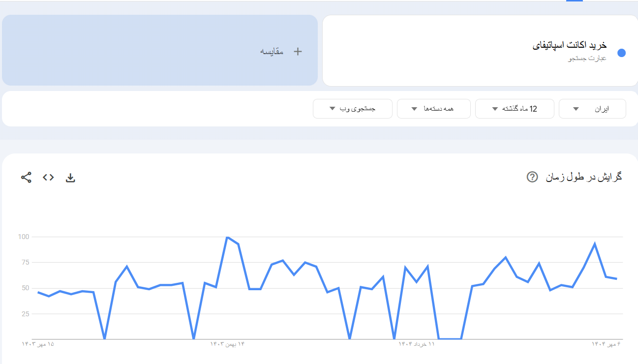
Task: Click the 100 value on the y-axis
Action: [x=24, y=237]
